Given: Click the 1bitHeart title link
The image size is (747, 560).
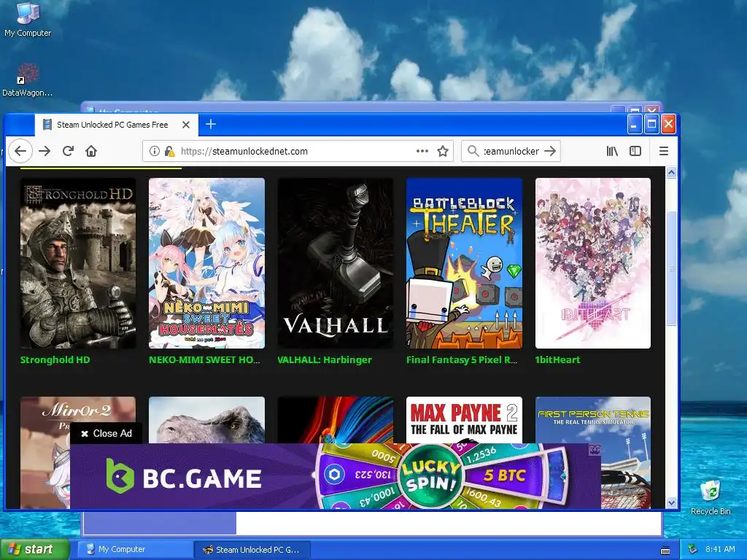Looking at the screenshot, I should pyautogui.click(x=557, y=360).
